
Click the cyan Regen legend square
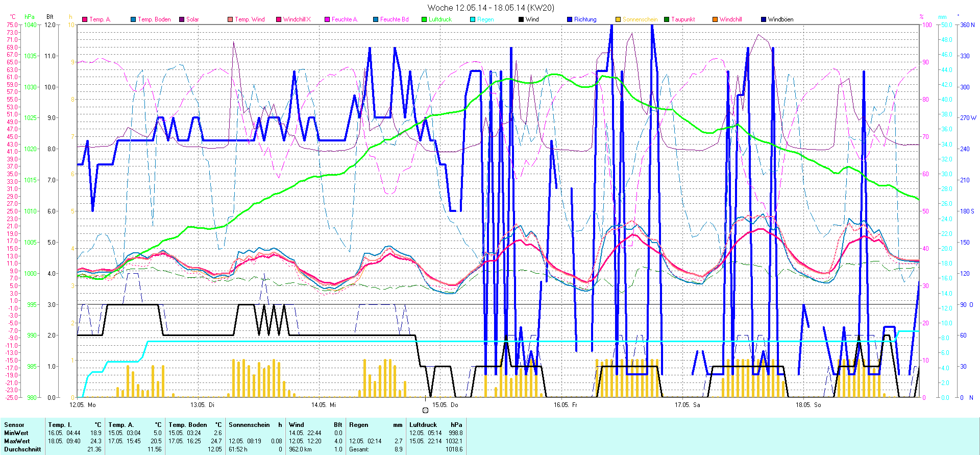pyautogui.click(x=473, y=19)
